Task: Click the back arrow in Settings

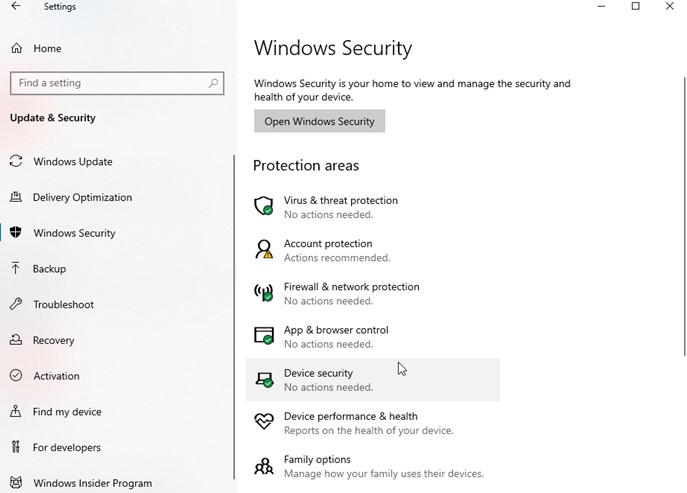Action: click(x=16, y=6)
